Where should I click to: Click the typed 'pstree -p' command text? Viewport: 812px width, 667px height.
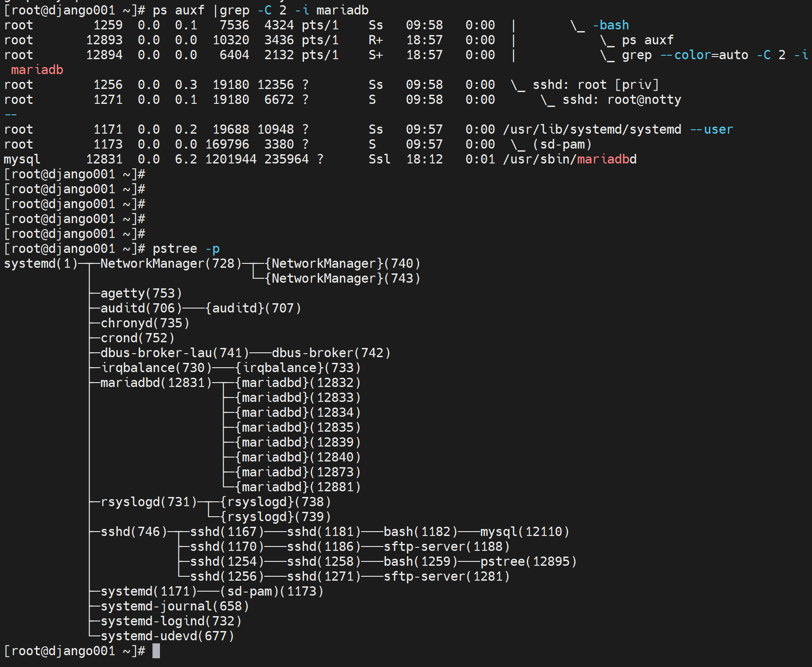click(186, 248)
